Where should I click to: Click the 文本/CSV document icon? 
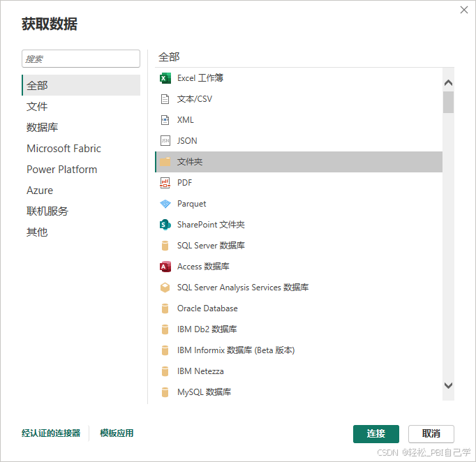coord(165,99)
